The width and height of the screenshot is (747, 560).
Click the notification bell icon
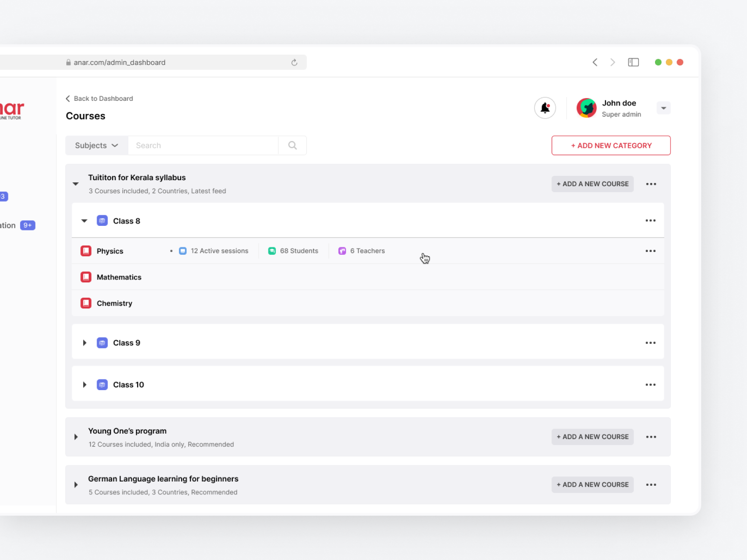(545, 108)
